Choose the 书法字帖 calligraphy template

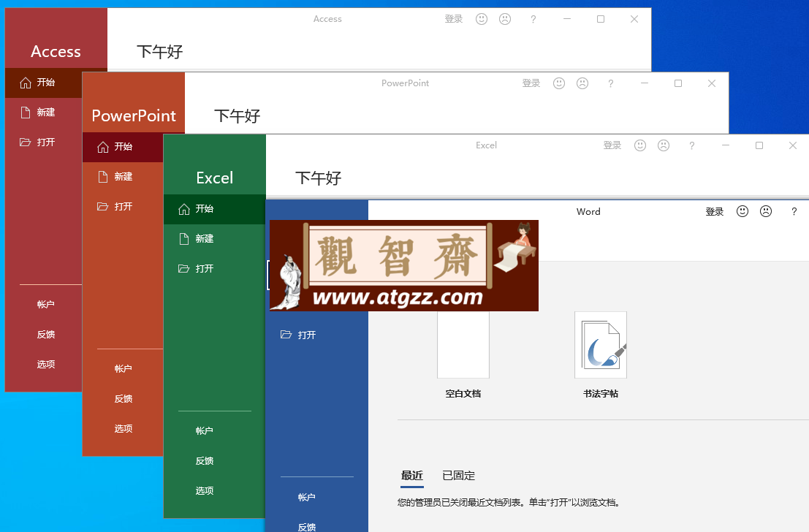pyautogui.click(x=601, y=355)
